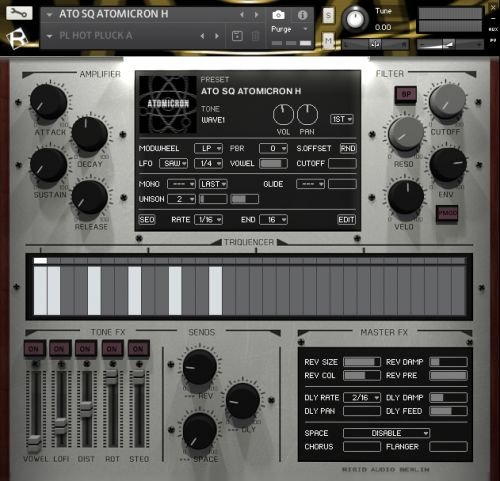This screenshot has width=500, height=481.
Task: Select next snapshot arrow for PL HOT PLUCK A
Action: (x=217, y=36)
